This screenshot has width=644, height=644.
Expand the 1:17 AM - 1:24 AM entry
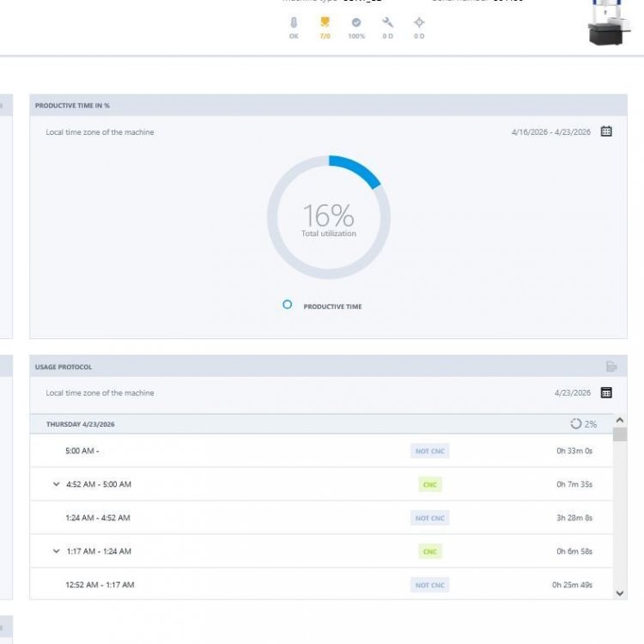click(x=57, y=551)
